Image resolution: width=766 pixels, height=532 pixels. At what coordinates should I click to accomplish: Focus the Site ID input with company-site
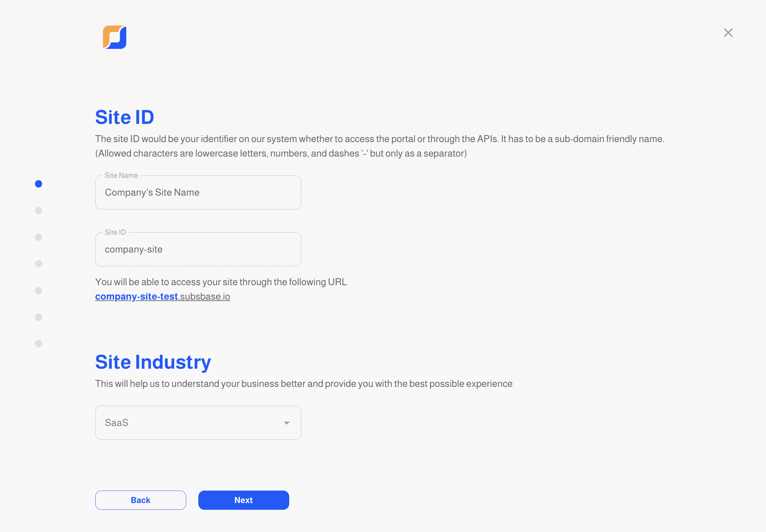pos(198,249)
